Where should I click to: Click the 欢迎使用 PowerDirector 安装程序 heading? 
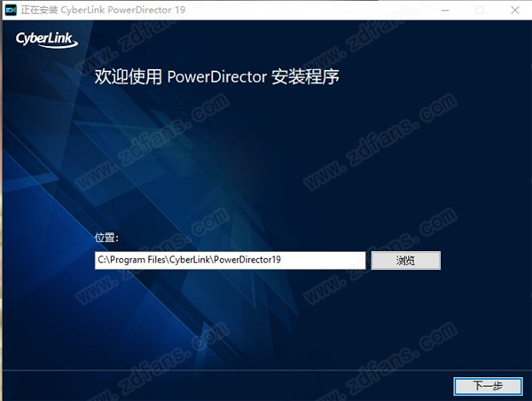217,76
